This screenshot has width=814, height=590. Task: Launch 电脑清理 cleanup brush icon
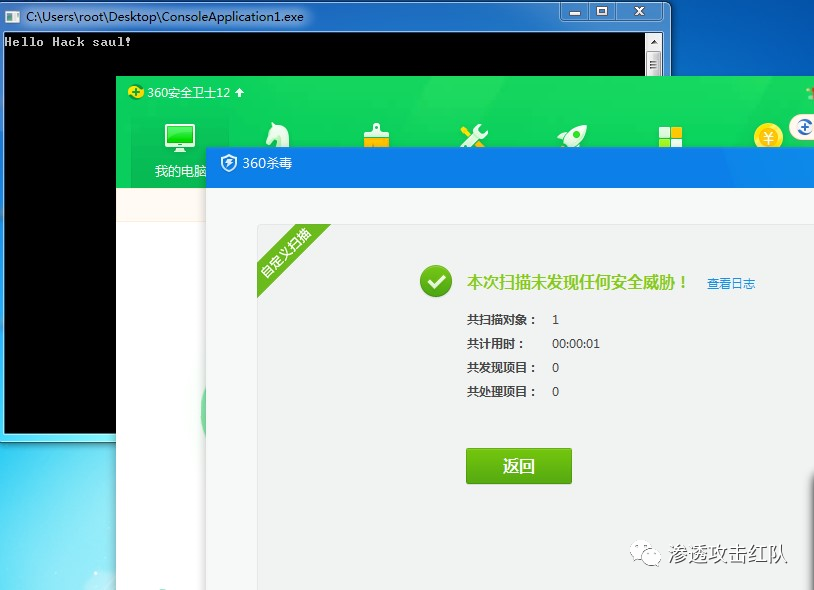[x=375, y=133]
